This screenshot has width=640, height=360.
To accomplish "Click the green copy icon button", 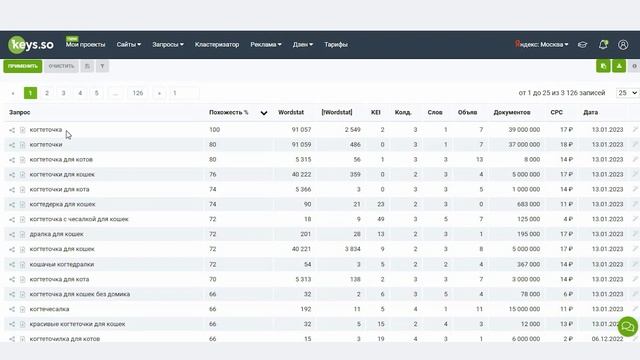I will [x=603, y=66].
